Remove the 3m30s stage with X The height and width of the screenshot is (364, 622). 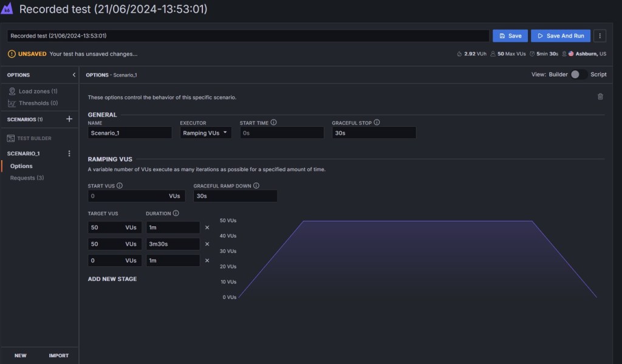click(207, 244)
